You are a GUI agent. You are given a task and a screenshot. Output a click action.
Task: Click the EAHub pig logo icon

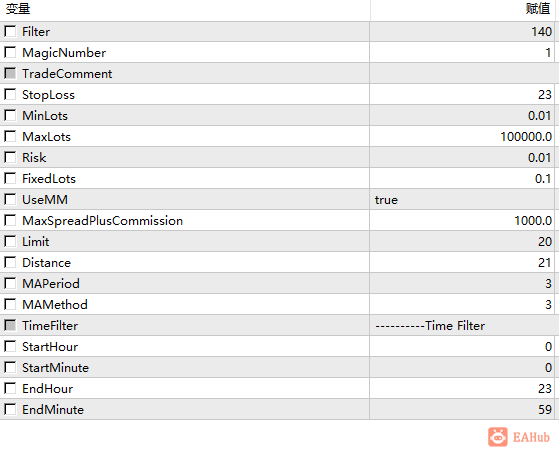[498, 437]
